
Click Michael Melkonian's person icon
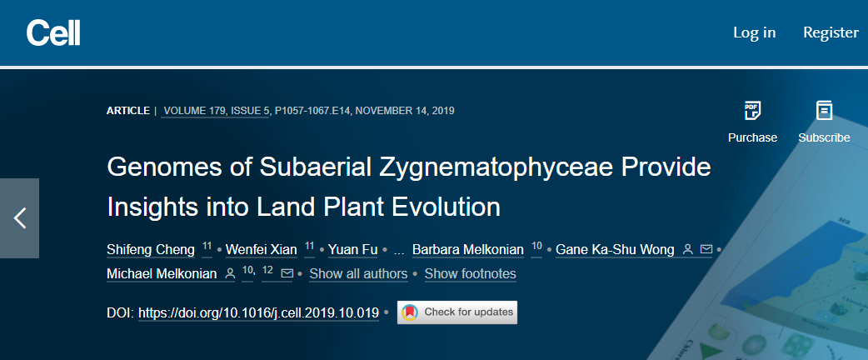point(230,273)
